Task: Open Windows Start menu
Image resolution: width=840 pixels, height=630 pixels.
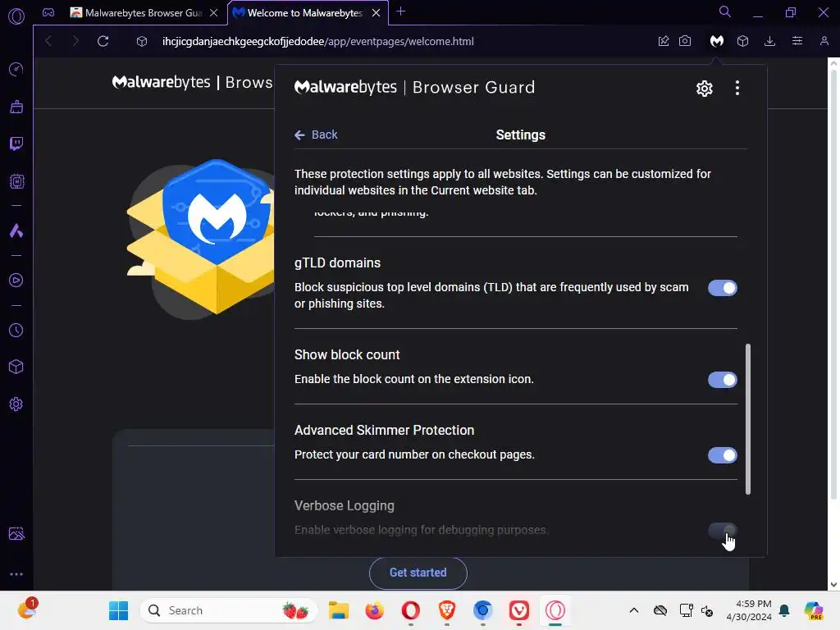Action: click(118, 610)
